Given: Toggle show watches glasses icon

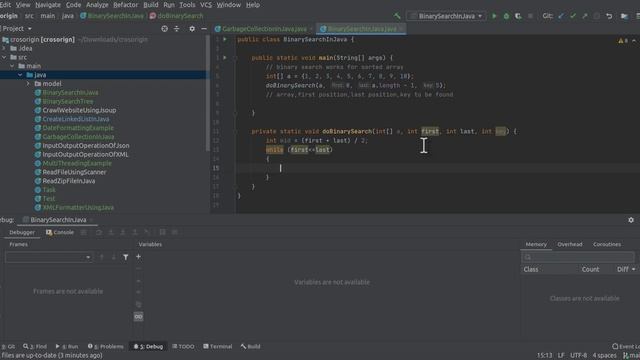Looking at the screenshot, I should pyautogui.click(x=138, y=316).
